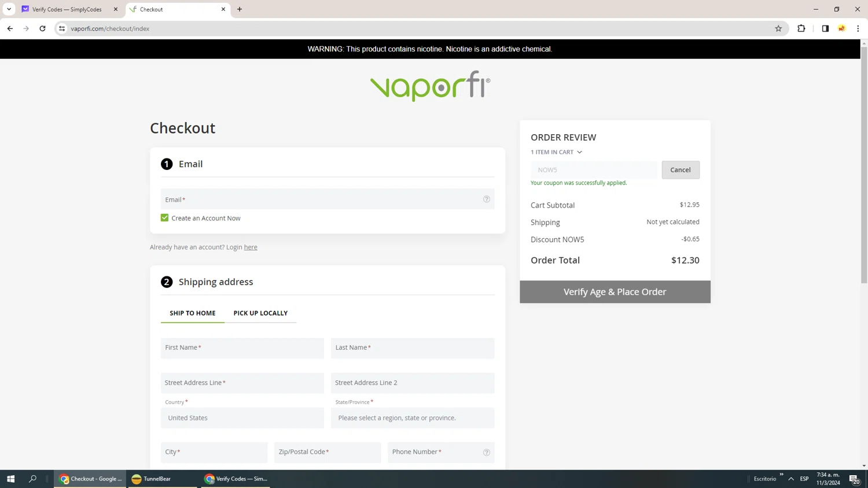
Task: Select the Checkout browser tab
Action: tap(178, 9)
